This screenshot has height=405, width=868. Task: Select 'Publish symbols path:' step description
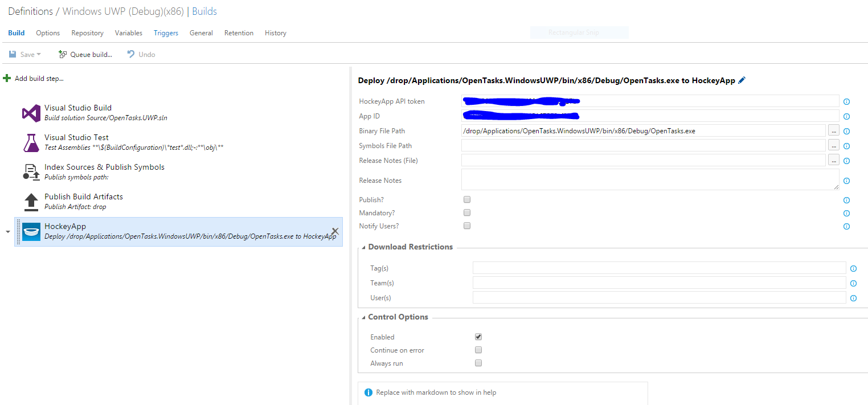pyautogui.click(x=76, y=177)
